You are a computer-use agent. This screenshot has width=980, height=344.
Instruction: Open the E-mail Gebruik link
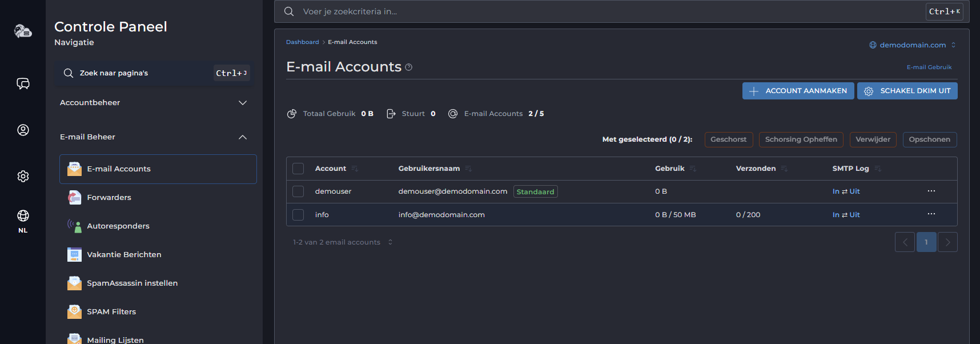point(929,67)
